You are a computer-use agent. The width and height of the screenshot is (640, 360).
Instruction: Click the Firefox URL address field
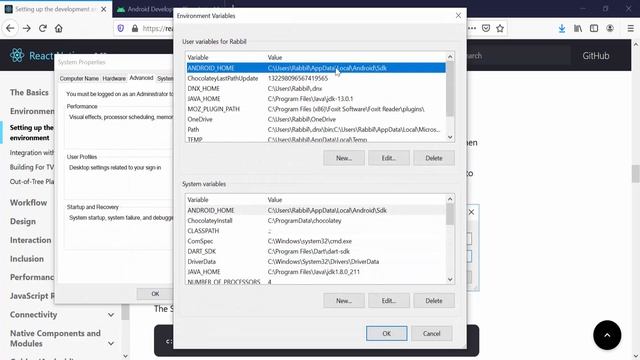click(158, 28)
